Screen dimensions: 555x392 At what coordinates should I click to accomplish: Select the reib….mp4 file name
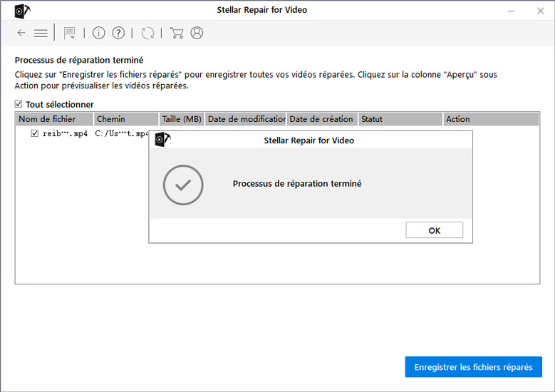click(65, 134)
